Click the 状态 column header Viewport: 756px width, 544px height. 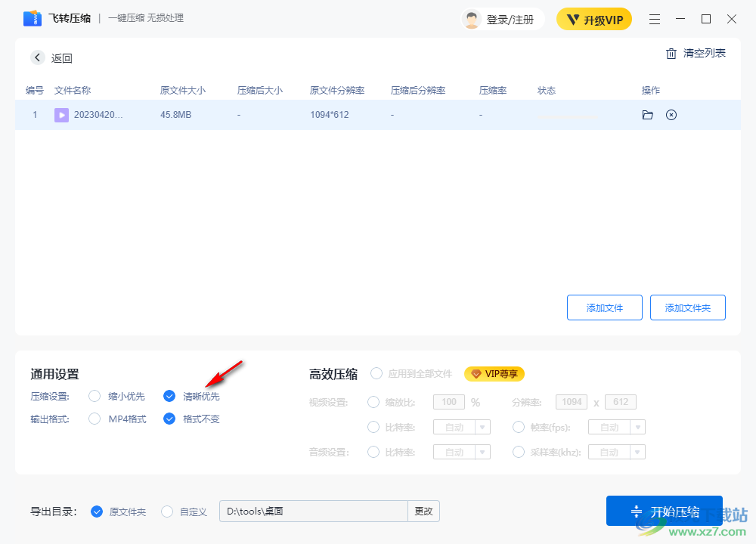[547, 91]
